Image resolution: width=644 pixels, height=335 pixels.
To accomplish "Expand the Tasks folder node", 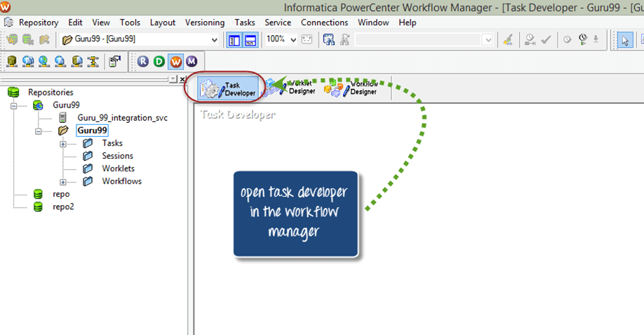I will tap(63, 143).
